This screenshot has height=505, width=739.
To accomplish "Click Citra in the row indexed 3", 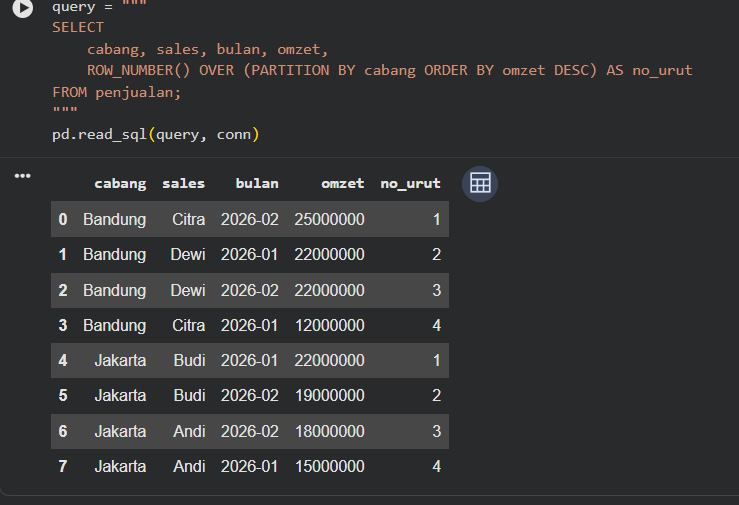I will (x=189, y=325).
